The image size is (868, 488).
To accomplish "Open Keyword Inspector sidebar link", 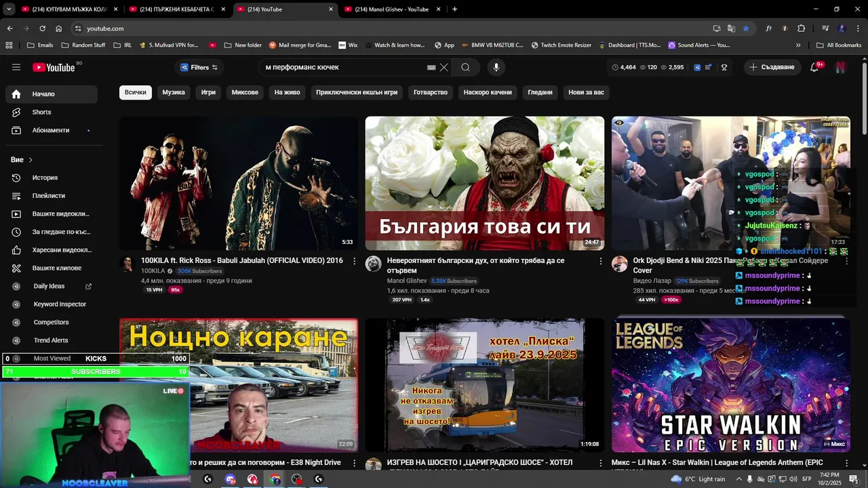I will pyautogui.click(x=52, y=304).
